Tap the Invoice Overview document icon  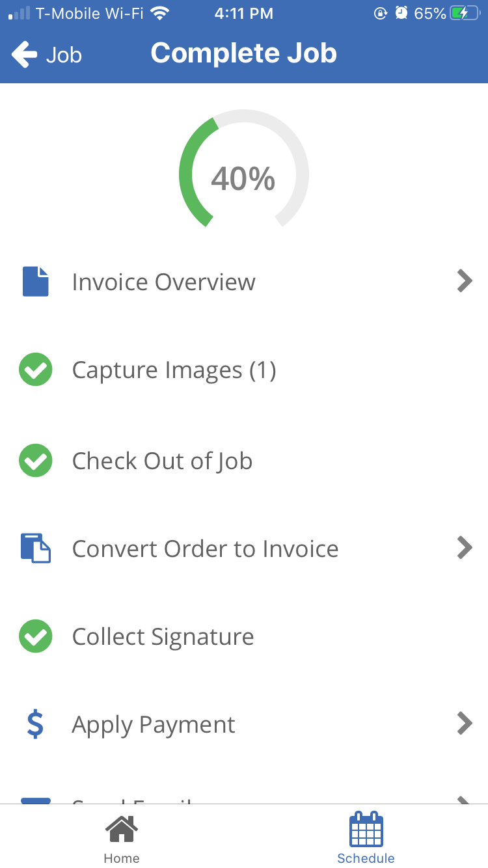coord(35,282)
